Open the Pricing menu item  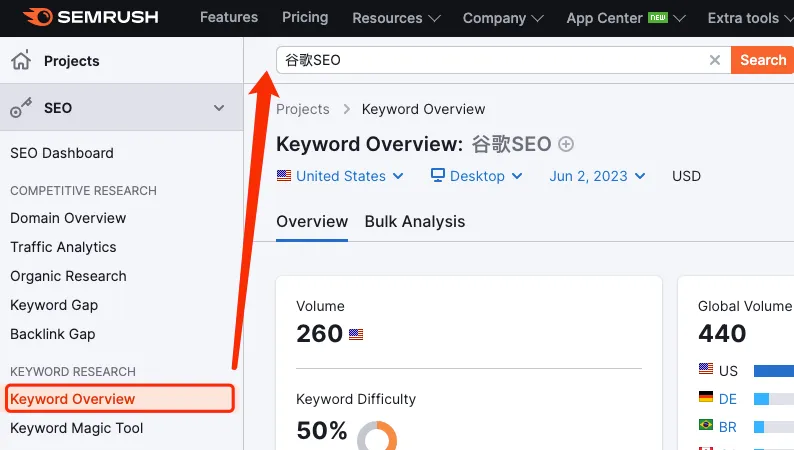click(x=305, y=17)
